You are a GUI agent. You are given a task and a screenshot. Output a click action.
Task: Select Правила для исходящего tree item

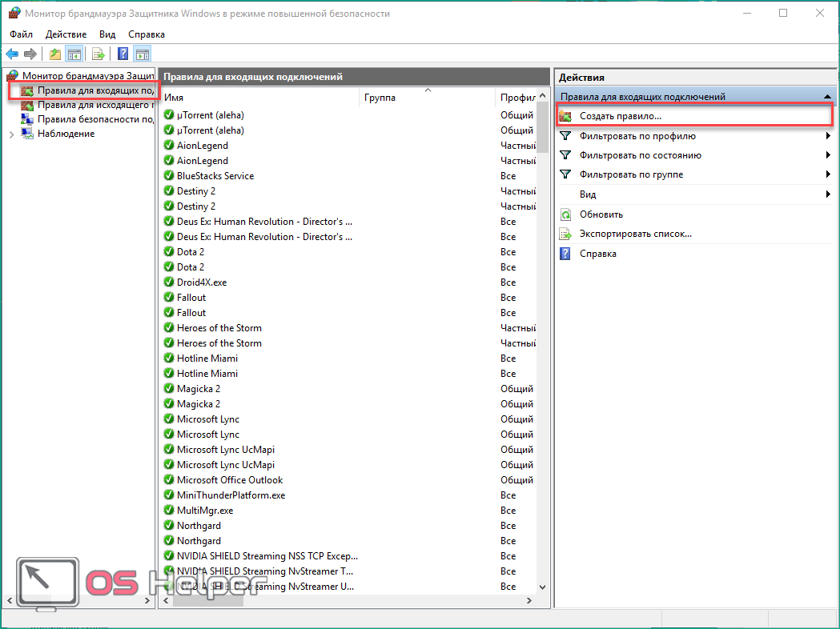tap(95, 105)
